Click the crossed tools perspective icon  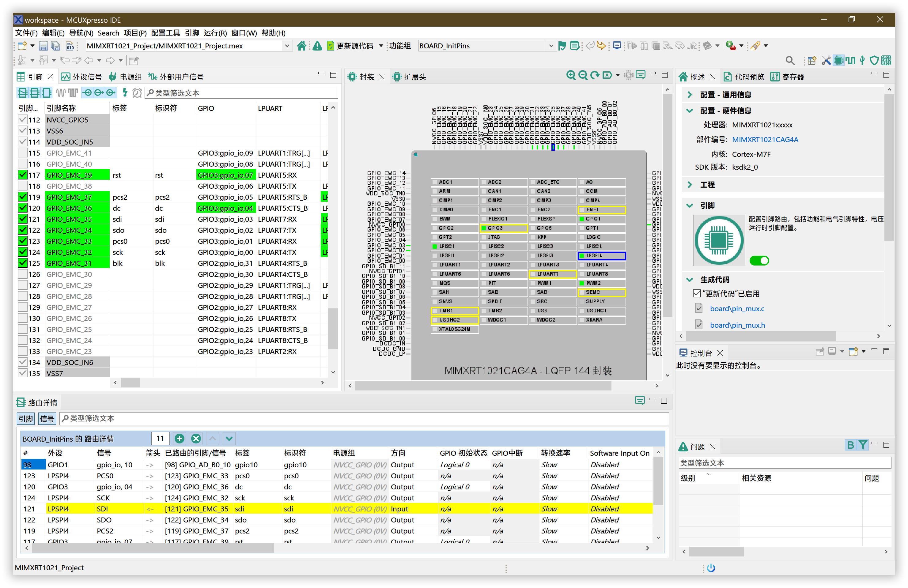pyautogui.click(x=826, y=60)
